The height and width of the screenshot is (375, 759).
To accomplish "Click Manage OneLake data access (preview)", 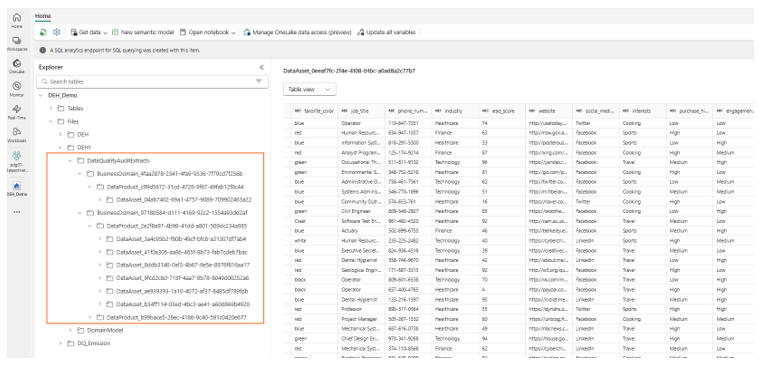I will click(x=297, y=32).
